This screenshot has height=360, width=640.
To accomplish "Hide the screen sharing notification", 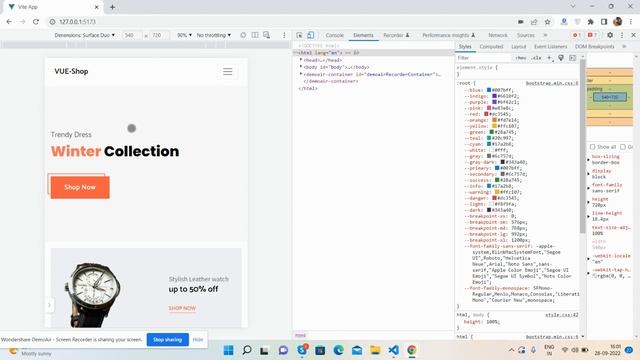I will click(x=198, y=340).
